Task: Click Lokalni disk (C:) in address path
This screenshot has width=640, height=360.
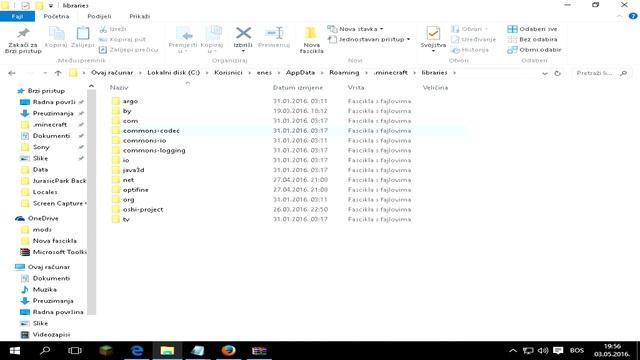Action: coord(173,73)
